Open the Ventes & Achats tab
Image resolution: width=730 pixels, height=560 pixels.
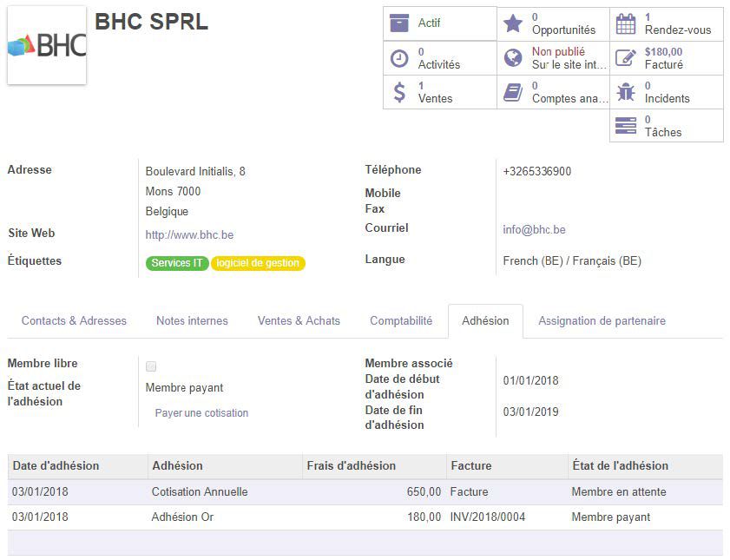coord(299,320)
